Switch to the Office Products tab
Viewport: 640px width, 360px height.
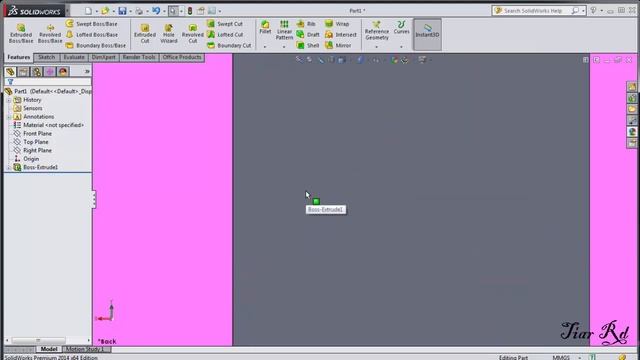click(x=182, y=57)
